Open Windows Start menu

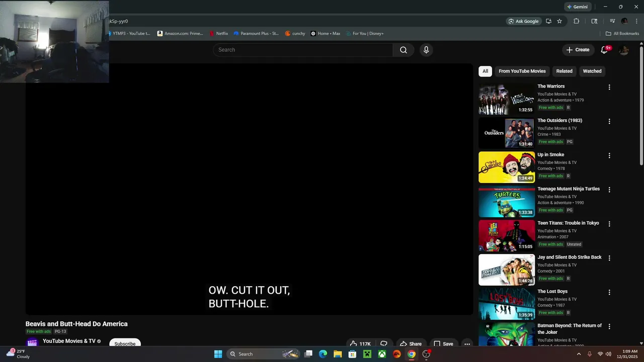coord(218,354)
